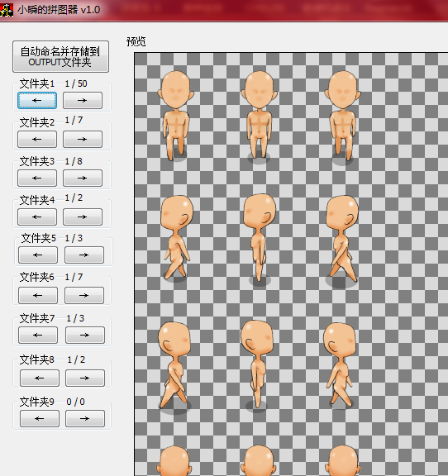
Task: Click the 小瞬的拼图器 app icon in title bar
Action: pos(7,10)
